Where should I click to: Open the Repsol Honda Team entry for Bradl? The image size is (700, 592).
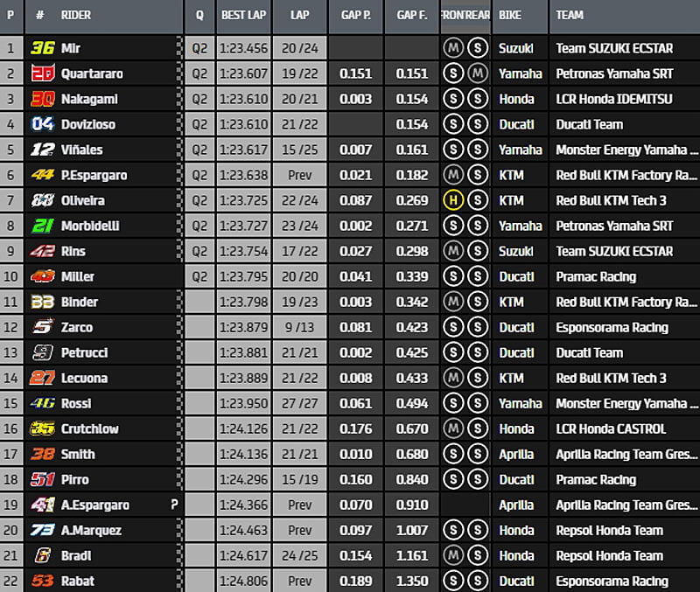pos(609,555)
